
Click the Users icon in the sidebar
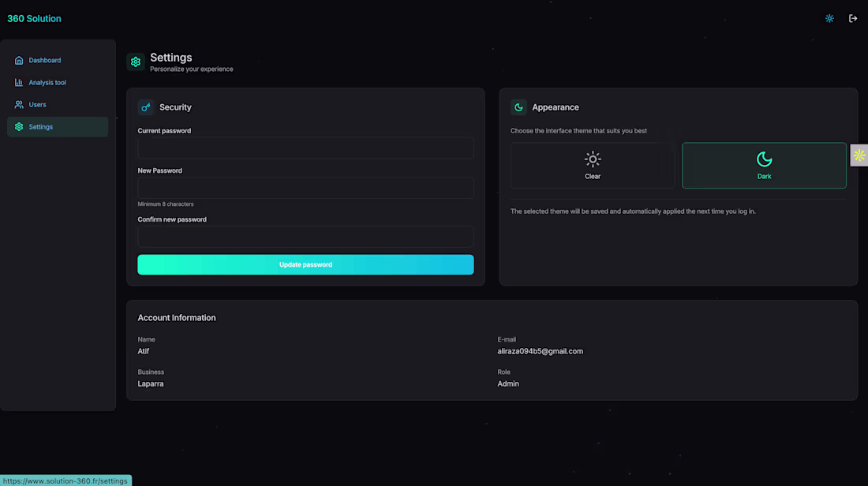tap(18, 104)
